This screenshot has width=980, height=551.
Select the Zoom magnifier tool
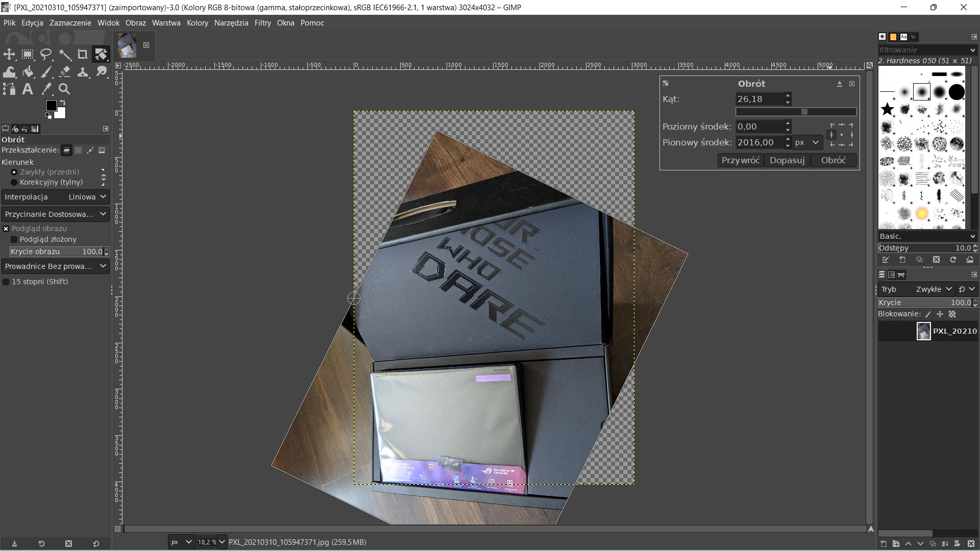(65, 89)
